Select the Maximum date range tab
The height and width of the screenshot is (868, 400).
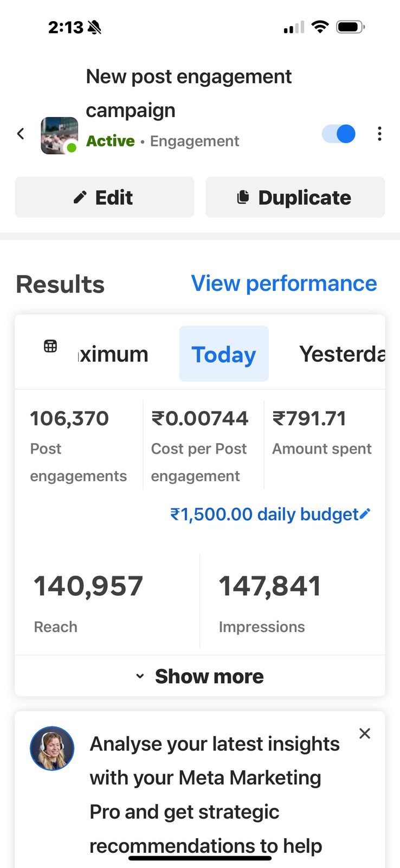click(x=113, y=354)
